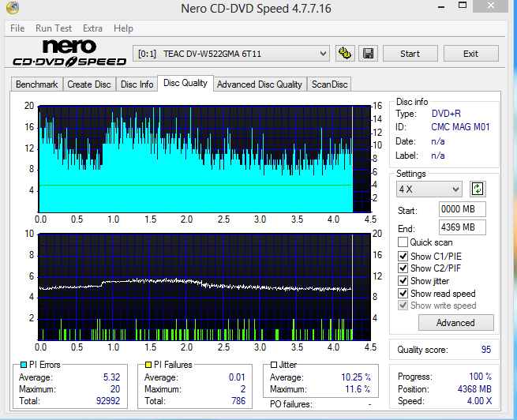Viewport: 517px width, 420px height.
Task: Click the Quality score value 95
Action: (x=486, y=350)
